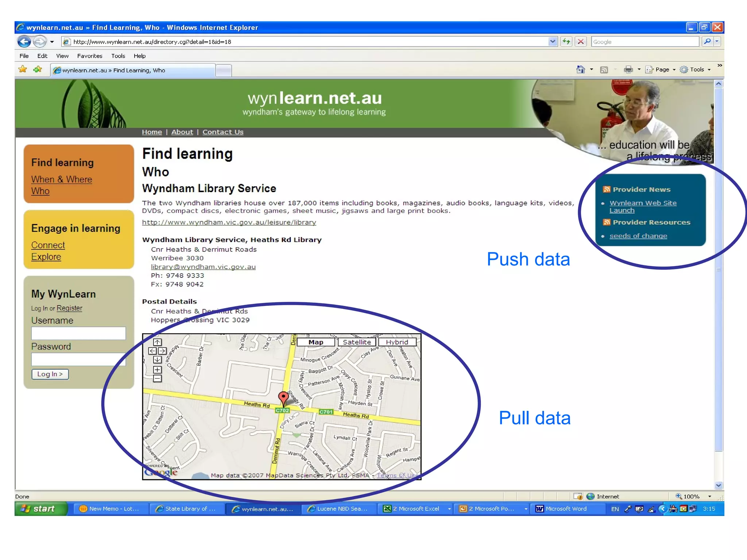Click the map zoom in plus button
This screenshot has height=560, width=747.
click(157, 370)
